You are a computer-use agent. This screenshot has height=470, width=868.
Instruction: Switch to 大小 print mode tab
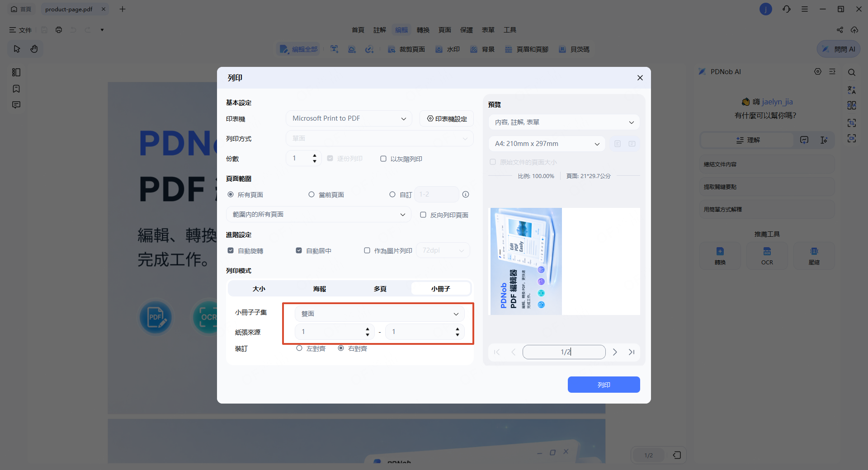[259, 289]
